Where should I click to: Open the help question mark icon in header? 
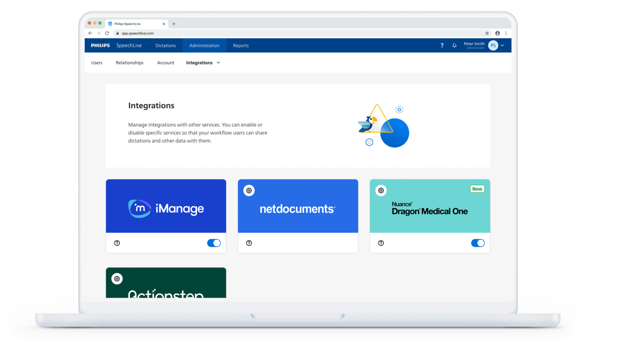[x=442, y=45]
